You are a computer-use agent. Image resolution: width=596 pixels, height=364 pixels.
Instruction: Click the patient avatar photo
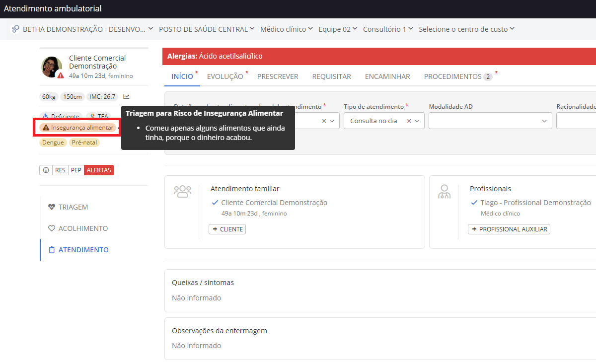(51, 67)
